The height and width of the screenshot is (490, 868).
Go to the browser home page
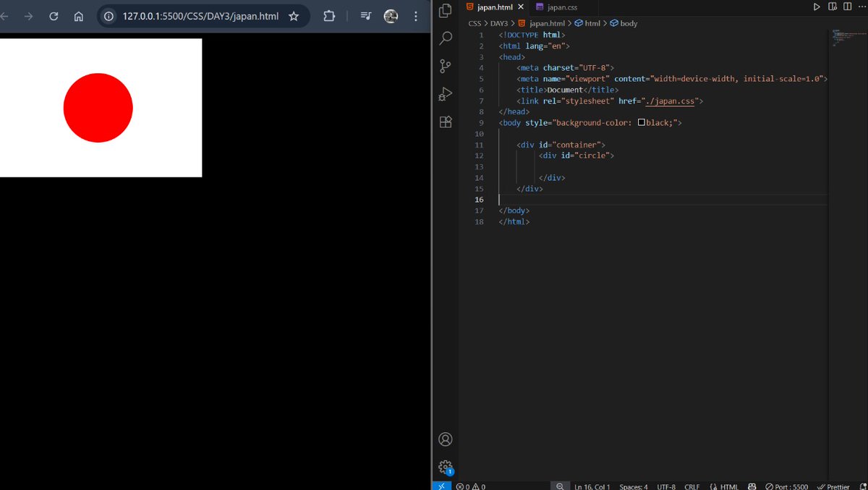tap(79, 16)
